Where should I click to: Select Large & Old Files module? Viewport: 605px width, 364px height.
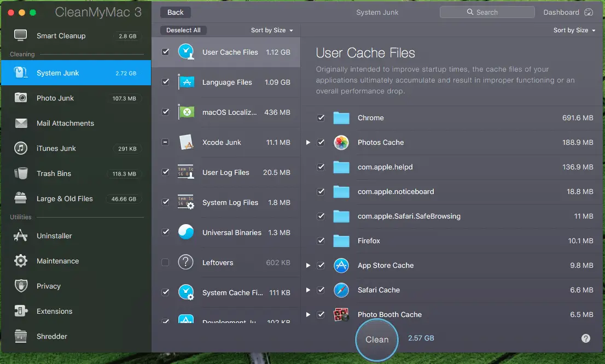(76, 198)
